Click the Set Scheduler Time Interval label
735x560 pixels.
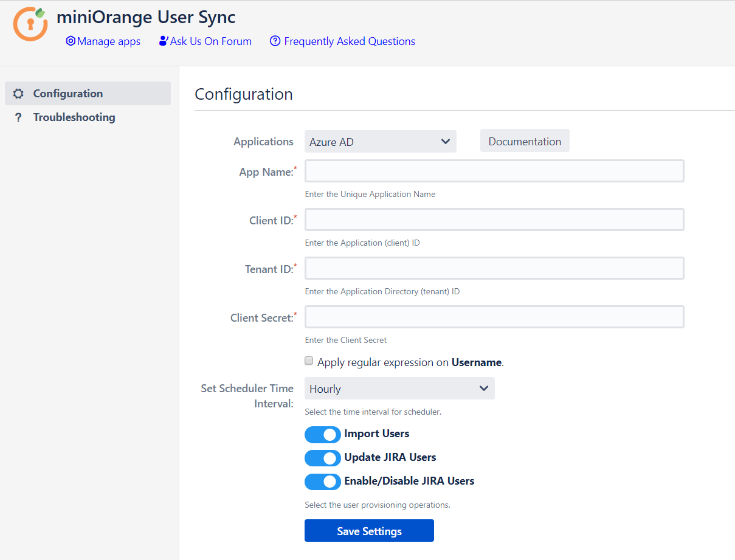click(247, 396)
